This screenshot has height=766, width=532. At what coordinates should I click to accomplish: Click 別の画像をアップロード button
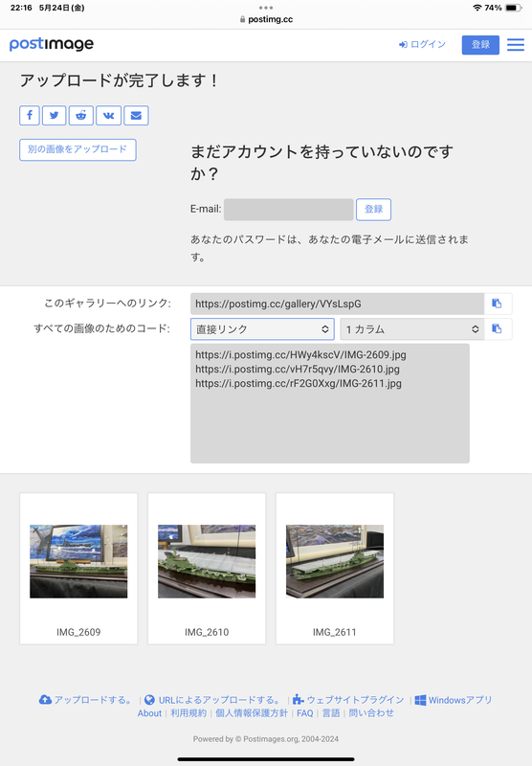[78, 149]
